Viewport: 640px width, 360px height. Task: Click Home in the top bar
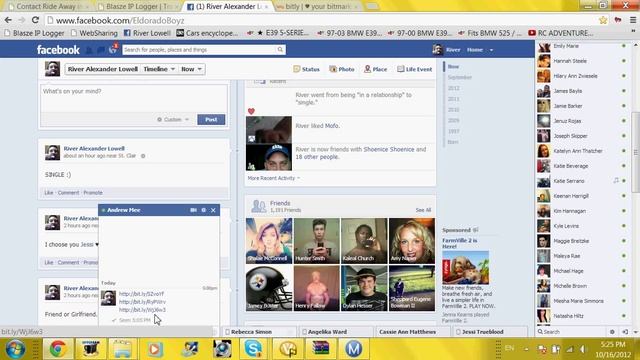pos(475,50)
